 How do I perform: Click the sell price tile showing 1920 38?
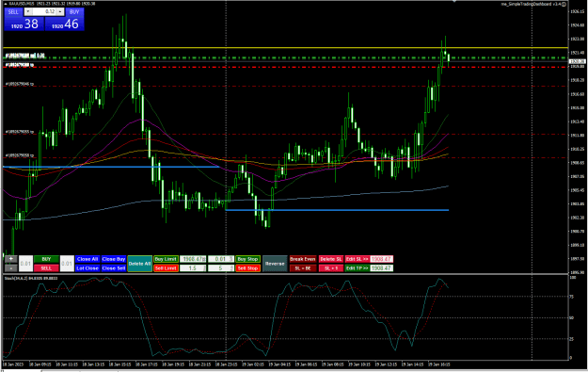coord(24,24)
